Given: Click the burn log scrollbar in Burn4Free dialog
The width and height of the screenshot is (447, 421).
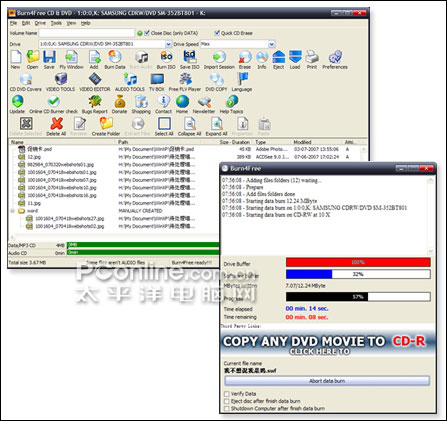Looking at the screenshot, I should 430,216.
